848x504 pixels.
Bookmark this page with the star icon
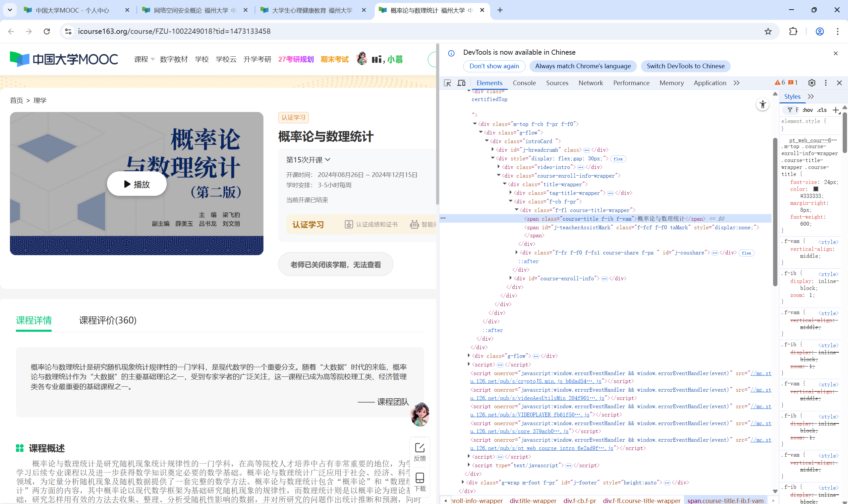click(x=768, y=31)
